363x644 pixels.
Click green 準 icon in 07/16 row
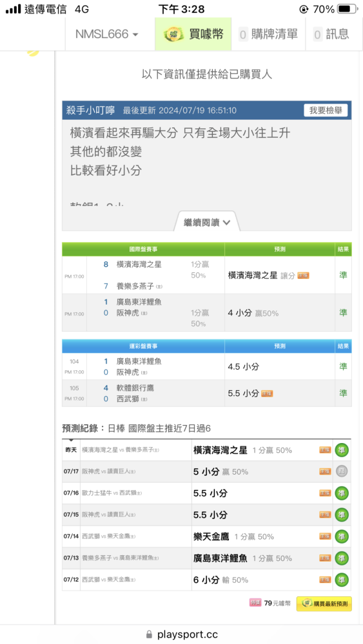341,493
